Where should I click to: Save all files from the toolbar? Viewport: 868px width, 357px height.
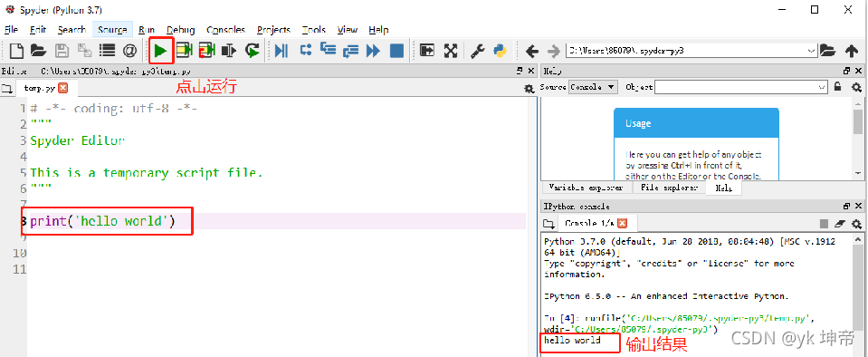(84, 51)
